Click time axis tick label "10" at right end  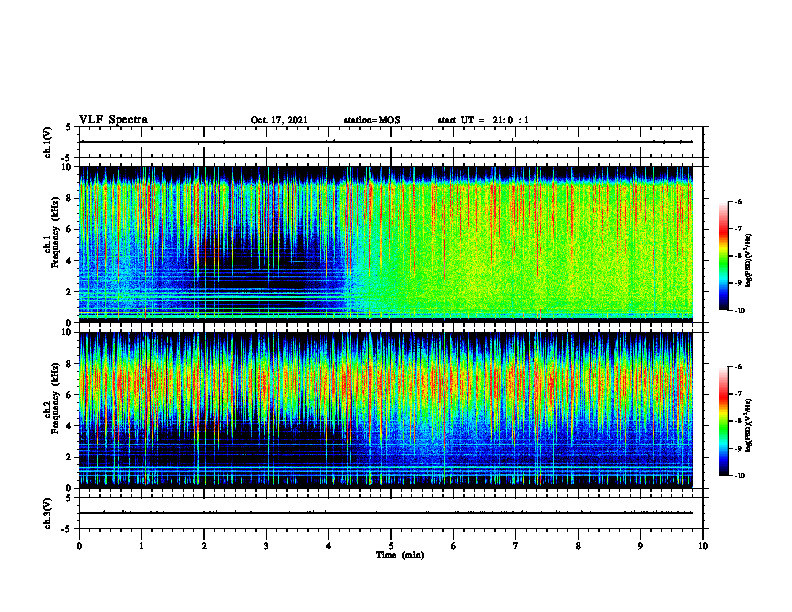point(703,546)
